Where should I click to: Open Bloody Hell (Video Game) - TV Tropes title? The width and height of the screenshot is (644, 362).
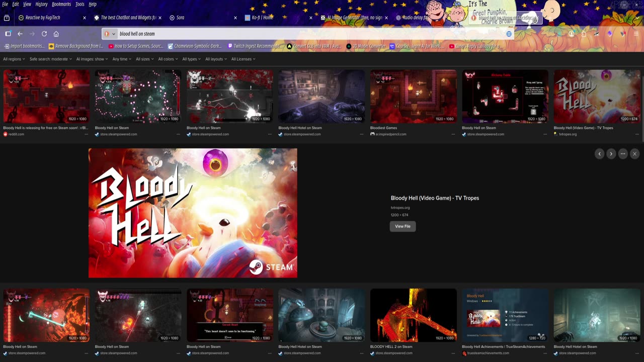pos(435,198)
